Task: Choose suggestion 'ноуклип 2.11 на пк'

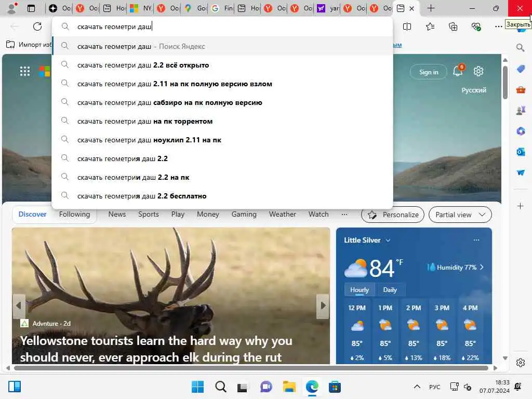Action: [x=222, y=140]
